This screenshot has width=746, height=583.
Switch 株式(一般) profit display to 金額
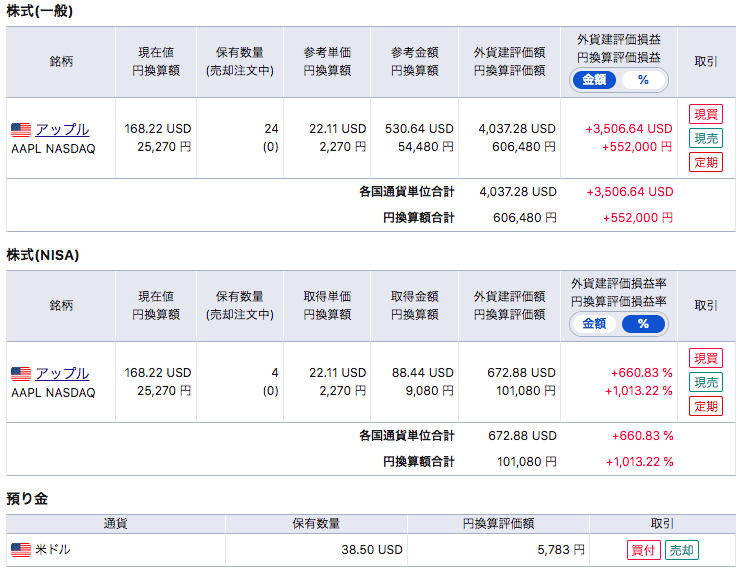pyautogui.click(x=594, y=80)
